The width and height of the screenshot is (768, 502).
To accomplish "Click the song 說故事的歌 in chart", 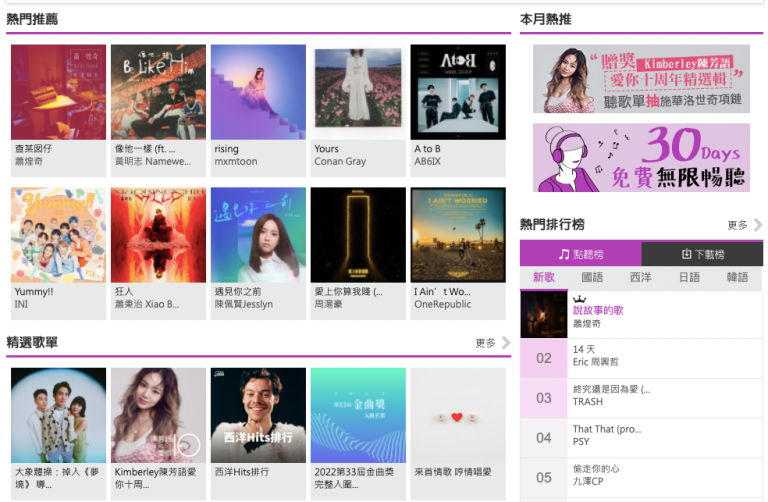I will [598, 311].
